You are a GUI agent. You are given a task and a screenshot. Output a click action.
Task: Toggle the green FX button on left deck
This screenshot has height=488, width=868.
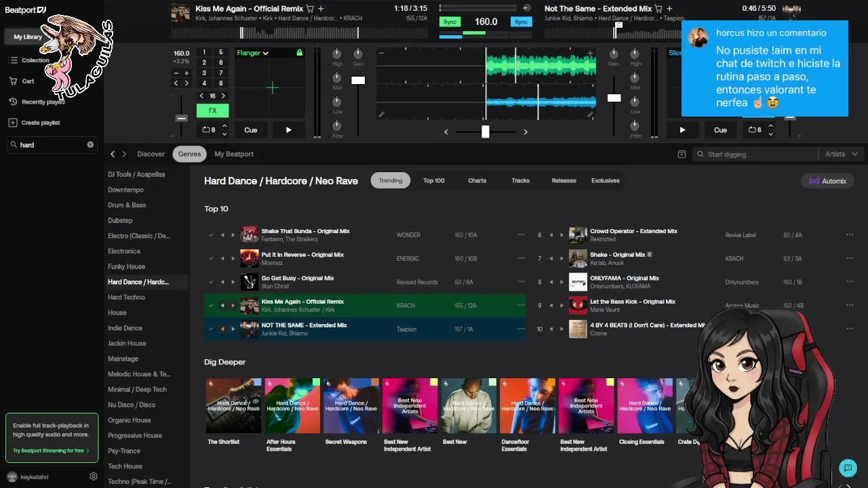click(x=212, y=110)
